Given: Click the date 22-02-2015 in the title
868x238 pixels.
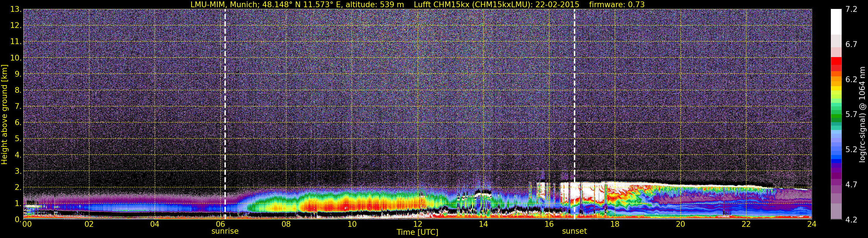Looking at the screenshot, I should [557, 4].
